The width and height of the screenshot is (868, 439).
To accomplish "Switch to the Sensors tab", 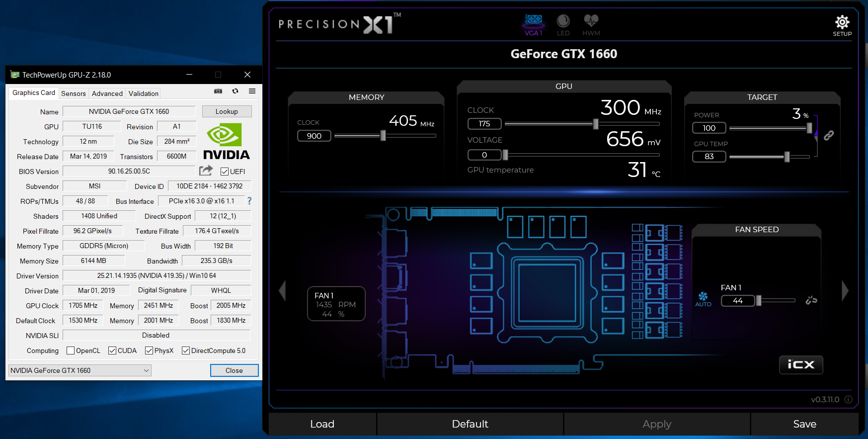I will [74, 93].
